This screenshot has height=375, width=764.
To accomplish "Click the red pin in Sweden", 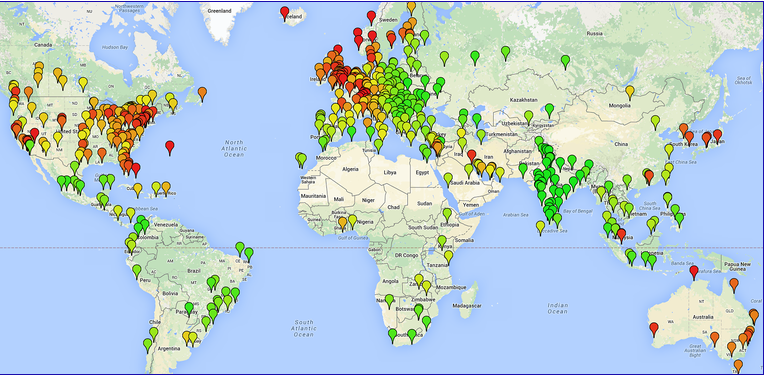I will 371,18.
